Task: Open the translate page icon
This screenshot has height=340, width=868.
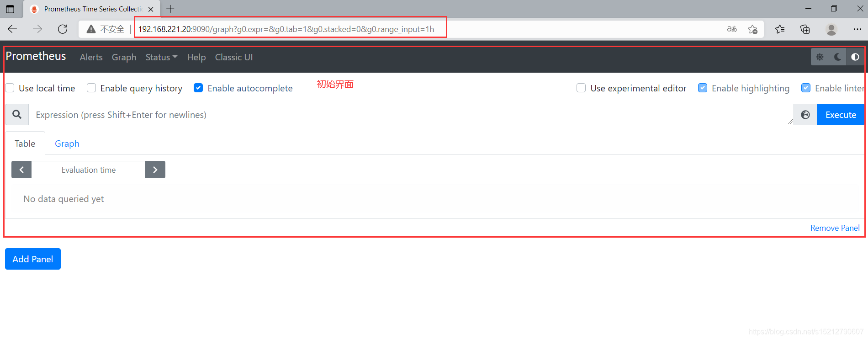Action: pos(732,29)
